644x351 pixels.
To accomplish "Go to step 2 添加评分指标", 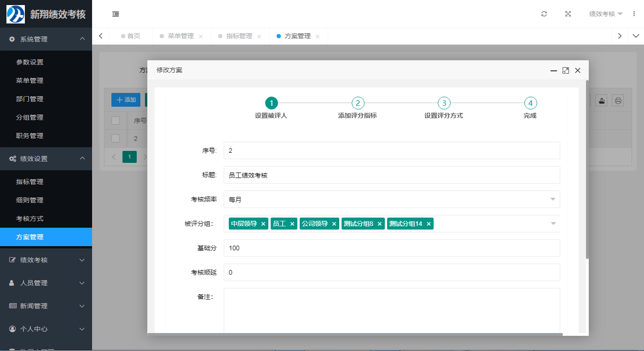I will tap(358, 103).
